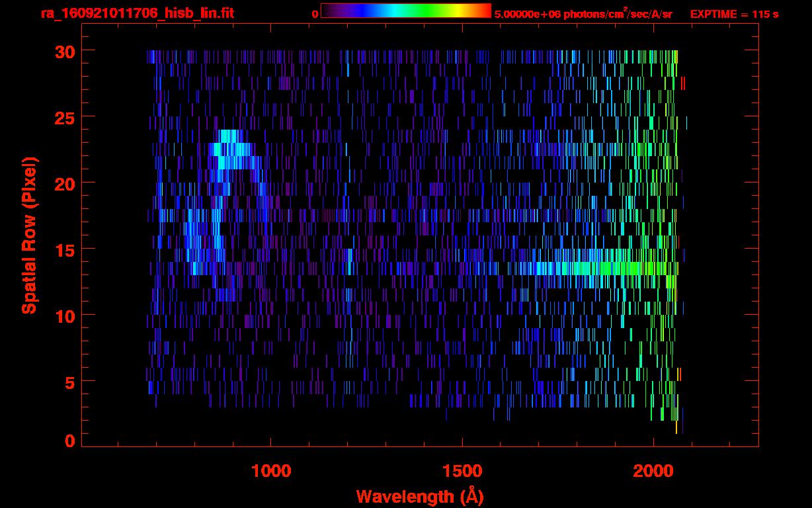Click the colorbar minimum label 0

point(315,13)
